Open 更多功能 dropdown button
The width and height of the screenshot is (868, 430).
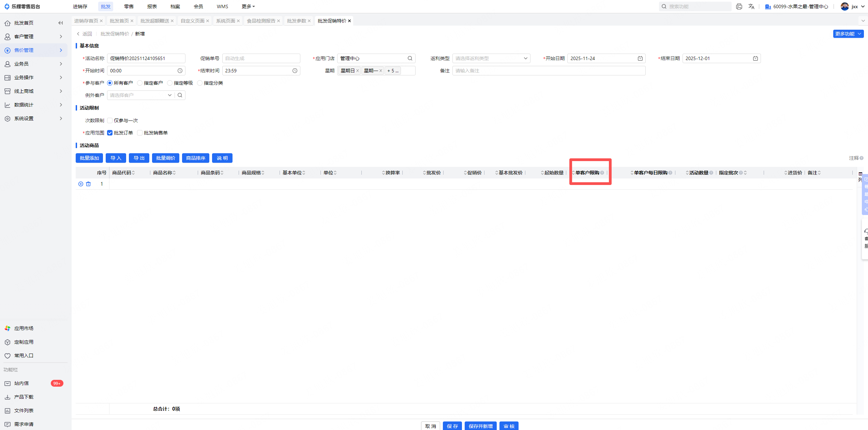coord(848,34)
